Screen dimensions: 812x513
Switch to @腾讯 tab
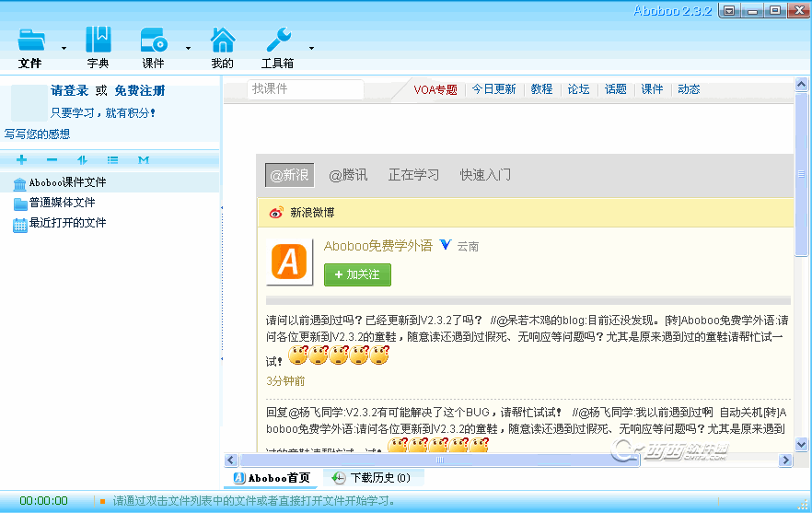(x=348, y=175)
